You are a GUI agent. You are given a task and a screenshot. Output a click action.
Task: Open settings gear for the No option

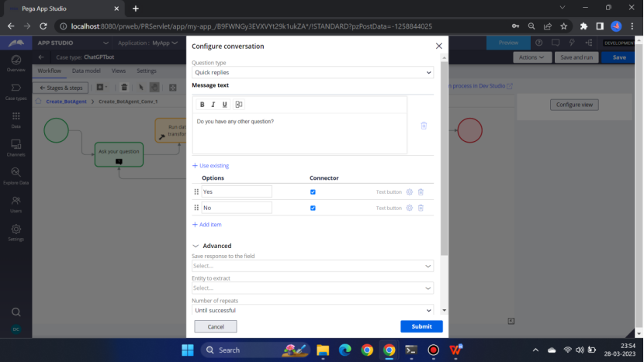[410, 208]
